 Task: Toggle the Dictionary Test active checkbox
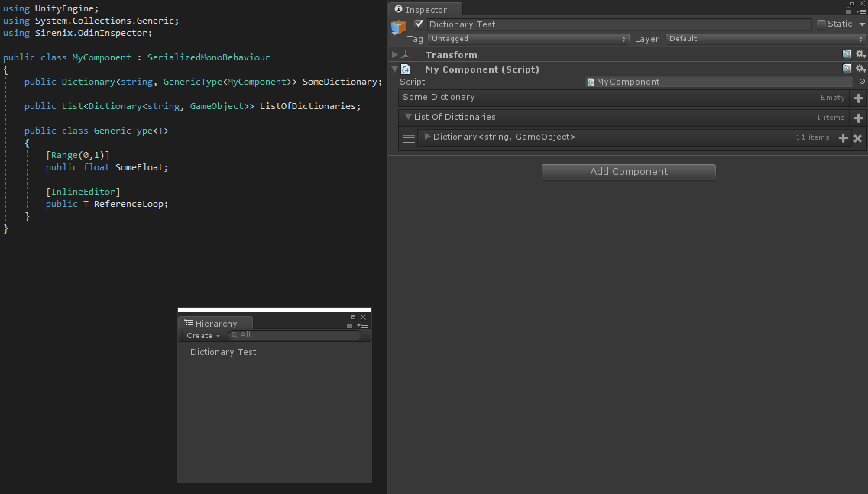[419, 24]
